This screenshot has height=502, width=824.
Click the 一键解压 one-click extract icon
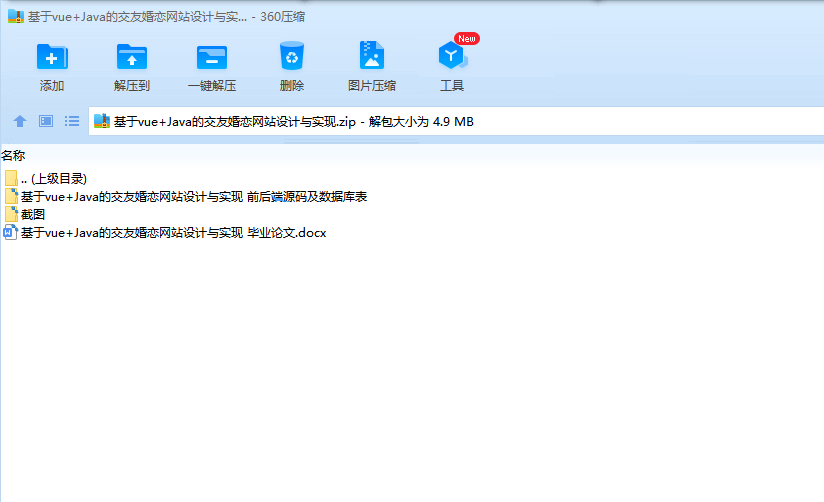pos(212,57)
